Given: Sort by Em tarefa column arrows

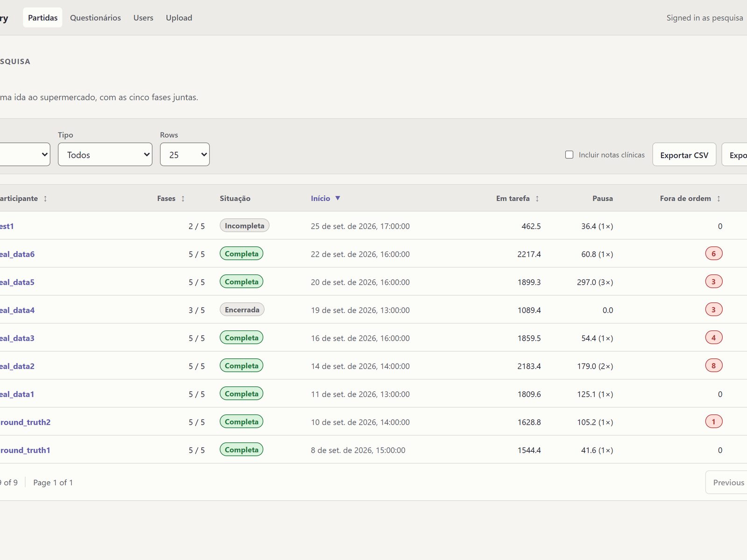Looking at the screenshot, I should (537, 198).
